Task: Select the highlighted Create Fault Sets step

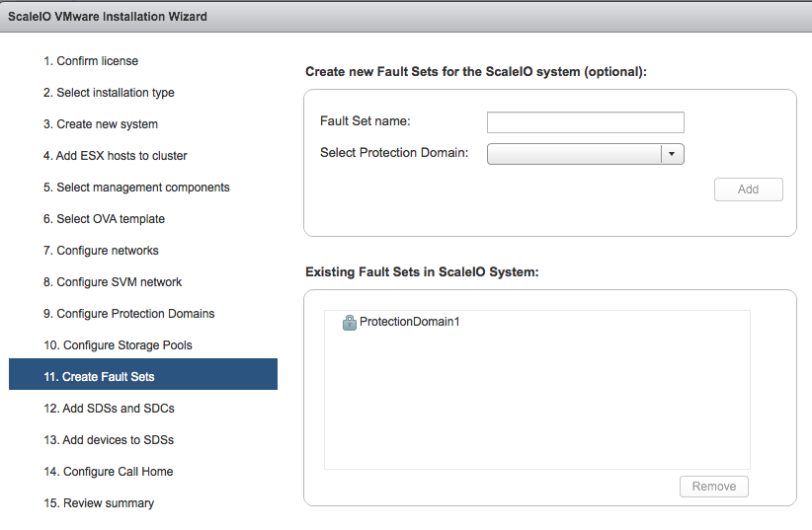Action: pyautogui.click(x=99, y=376)
